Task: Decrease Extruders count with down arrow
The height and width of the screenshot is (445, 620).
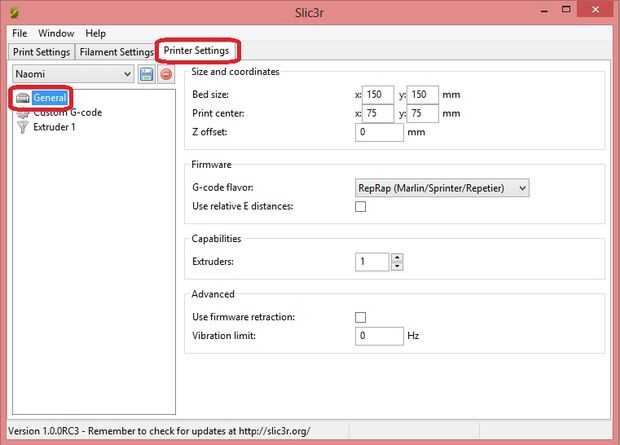Action: coord(397,266)
